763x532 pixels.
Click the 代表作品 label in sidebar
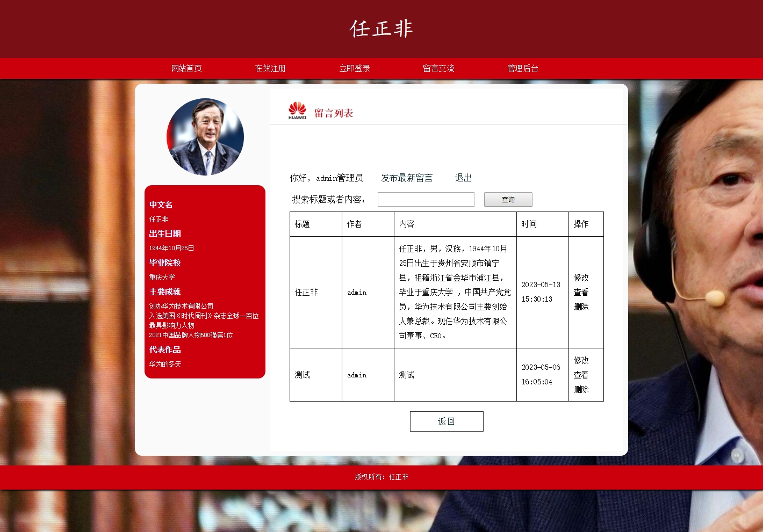(x=165, y=349)
